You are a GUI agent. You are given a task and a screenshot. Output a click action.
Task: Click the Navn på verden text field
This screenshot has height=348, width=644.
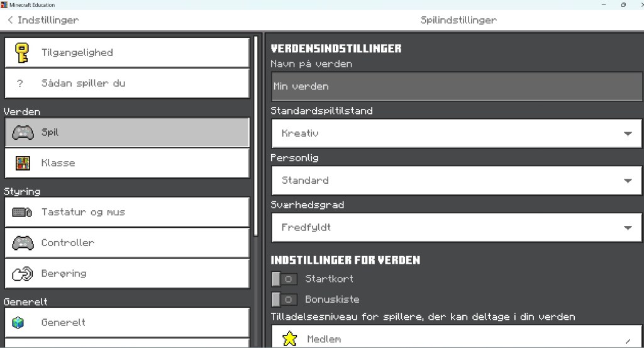click(456, 87)
